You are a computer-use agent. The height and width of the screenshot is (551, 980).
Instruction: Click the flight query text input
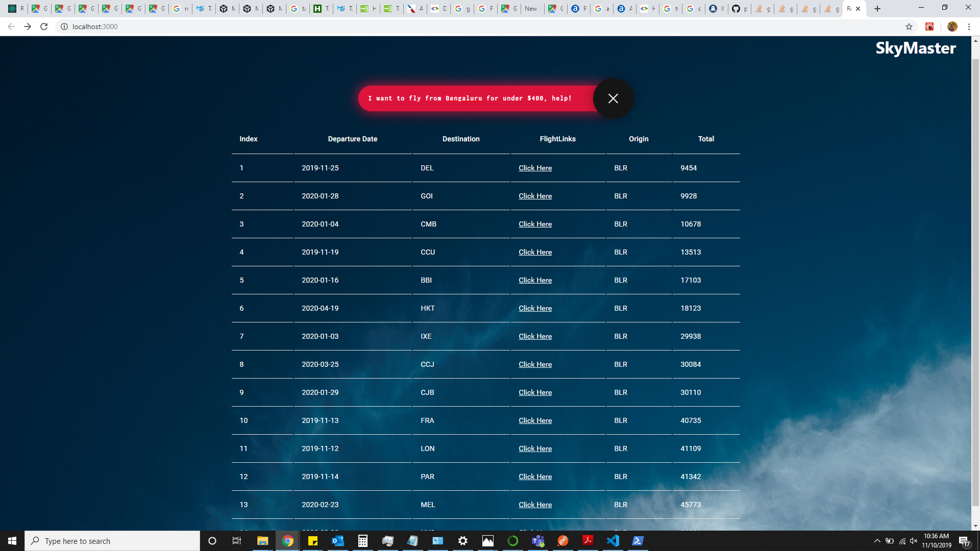[475, 98]
